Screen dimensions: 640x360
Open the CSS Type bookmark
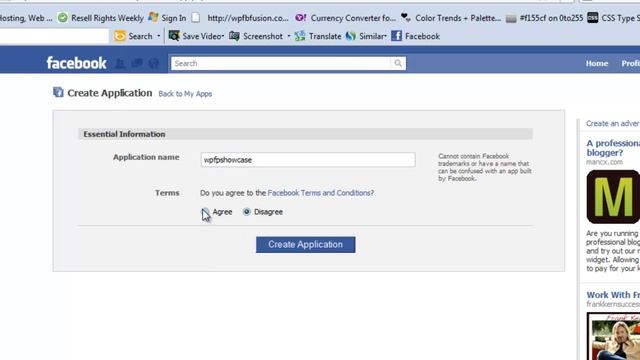tap(613, 18)
